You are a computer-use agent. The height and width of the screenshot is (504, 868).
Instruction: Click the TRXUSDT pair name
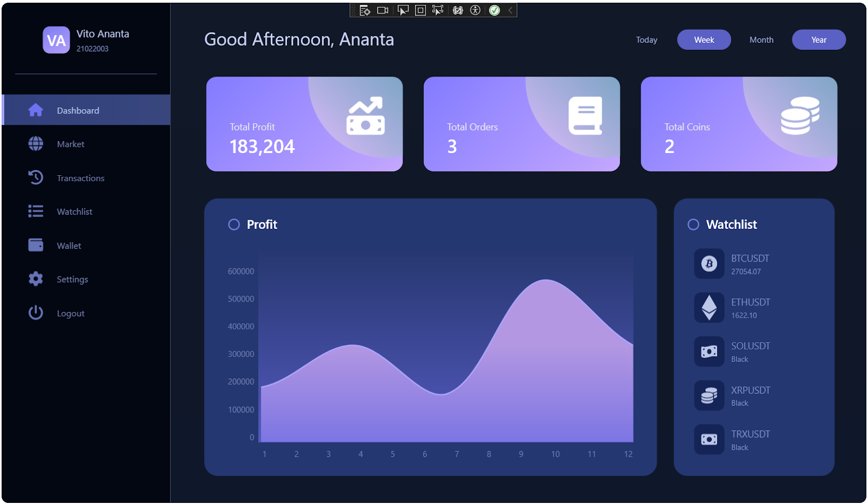pos(750,434)
